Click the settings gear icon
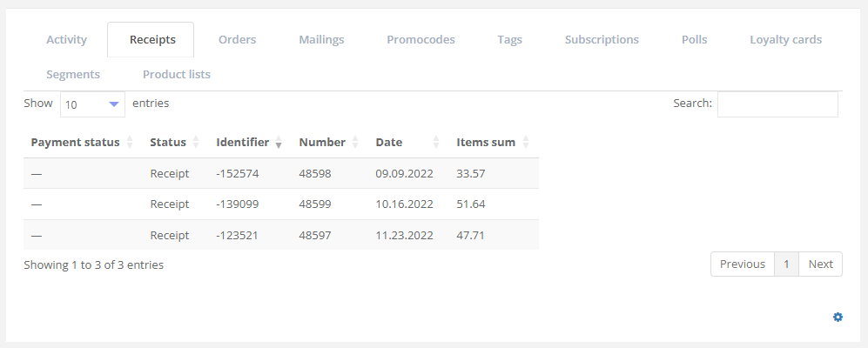This screenshot has width=868, height=348. [x=838, y=318]
